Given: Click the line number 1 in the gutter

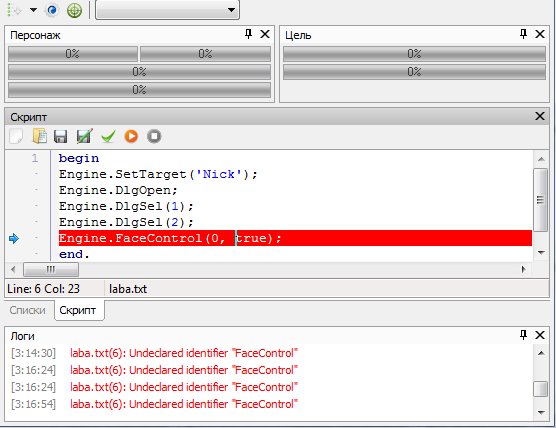Looking at the screenshot, I should [35, 158].
